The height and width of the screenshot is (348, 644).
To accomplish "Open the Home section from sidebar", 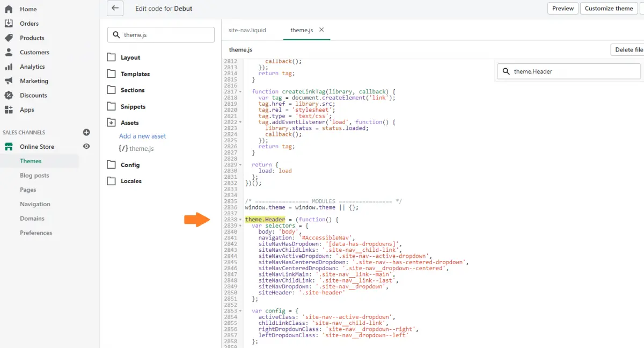I will click(x=9, y=9).
